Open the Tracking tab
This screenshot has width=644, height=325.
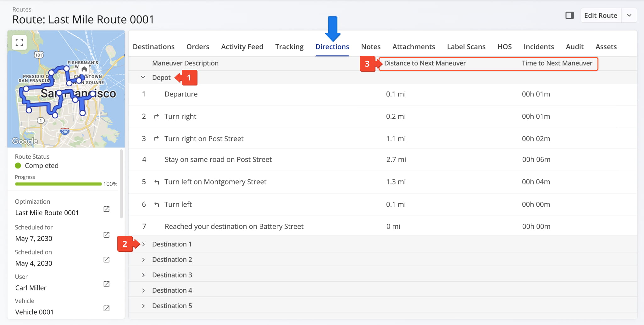coord(289,47)
